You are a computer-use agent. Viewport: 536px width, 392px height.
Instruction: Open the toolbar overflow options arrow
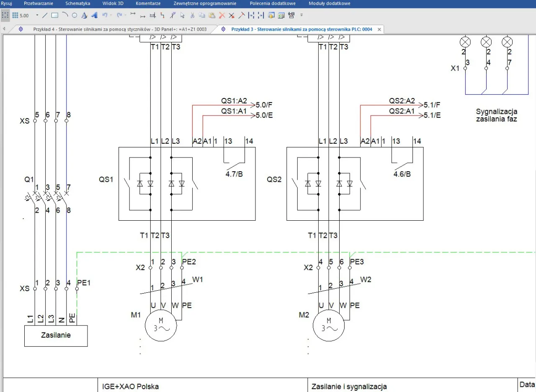(301, 15)
